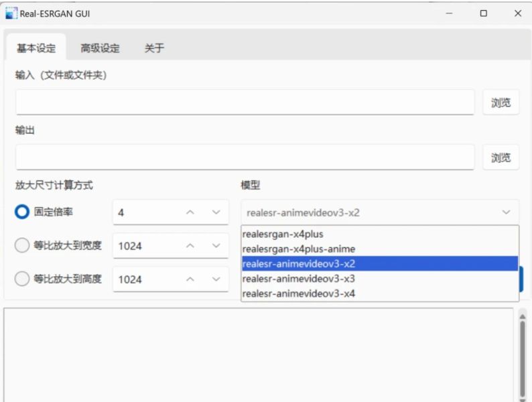This screenshot has height=402, width=532.
Task: Decrease the 固定倍率 value with down arrow
Action: 216,212
